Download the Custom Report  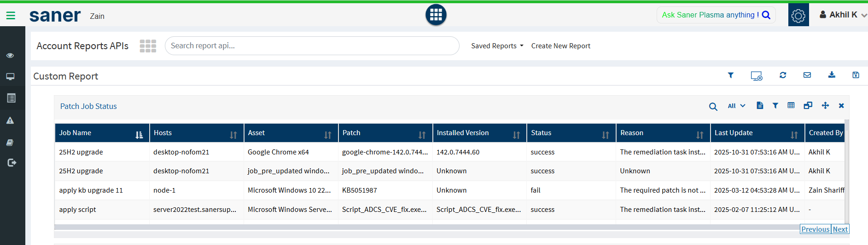point(831,75)
